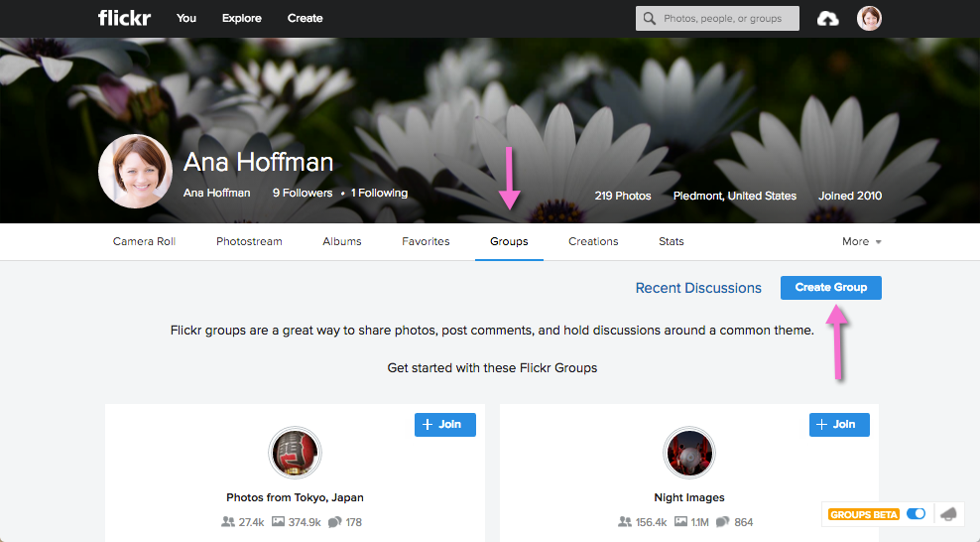The height and width of the screenshot is (542, 980).
Task: Click the 1.1M photos count
Action: 699,522
